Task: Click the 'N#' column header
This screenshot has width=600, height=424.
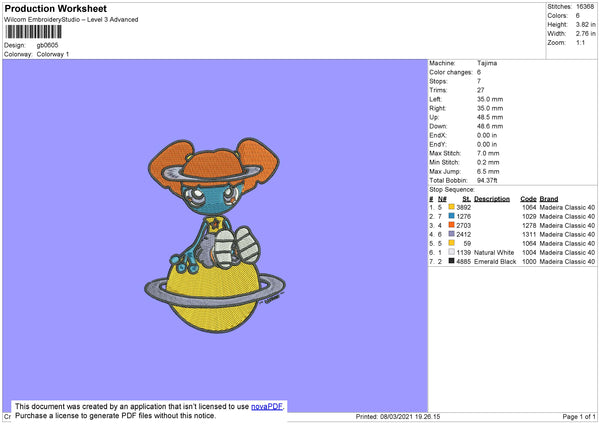Action: coord(442,199)
